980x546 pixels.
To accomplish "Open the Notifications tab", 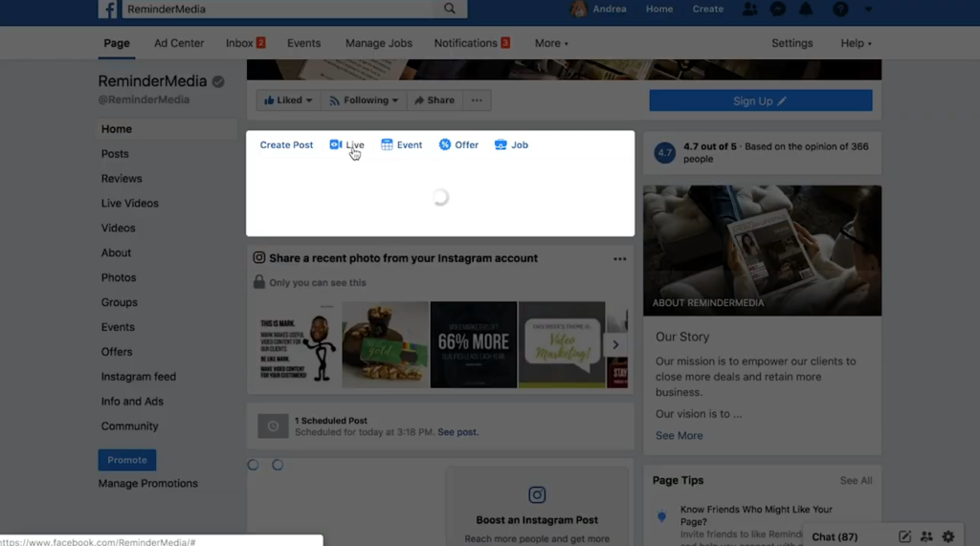I will pyautogui.click(x=472, y=43).
